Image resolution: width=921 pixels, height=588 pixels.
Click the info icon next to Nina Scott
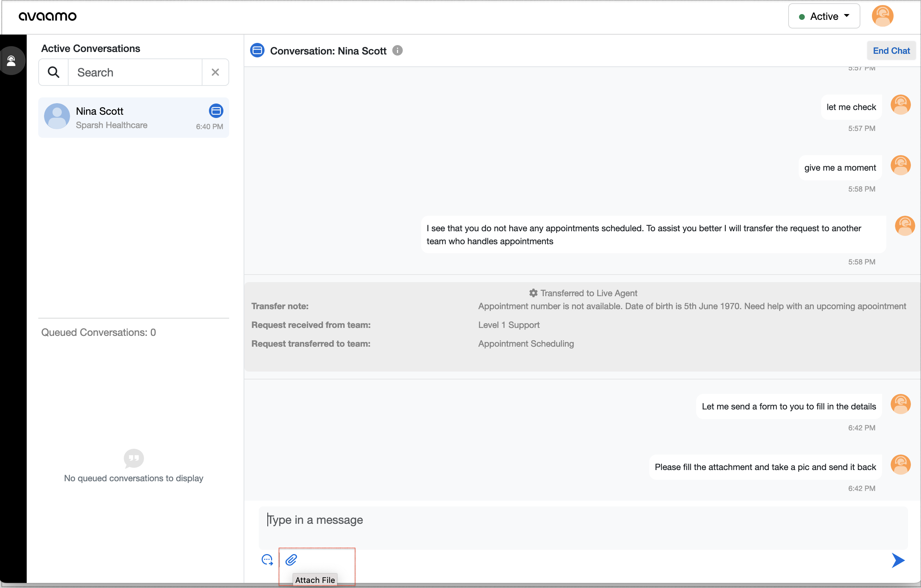coord(397,51)
